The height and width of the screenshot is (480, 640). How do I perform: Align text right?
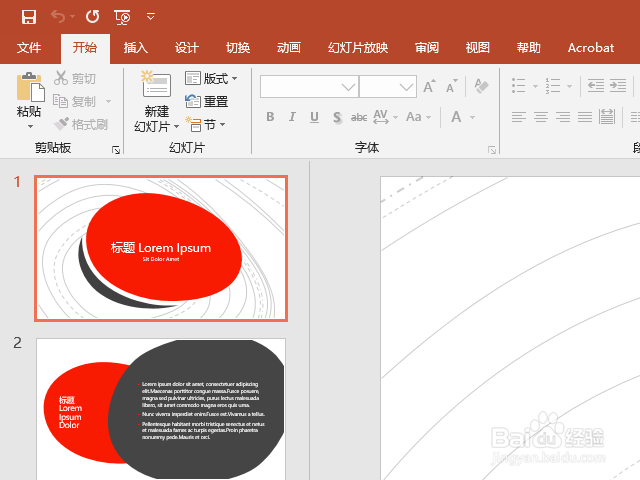(563, 117)
